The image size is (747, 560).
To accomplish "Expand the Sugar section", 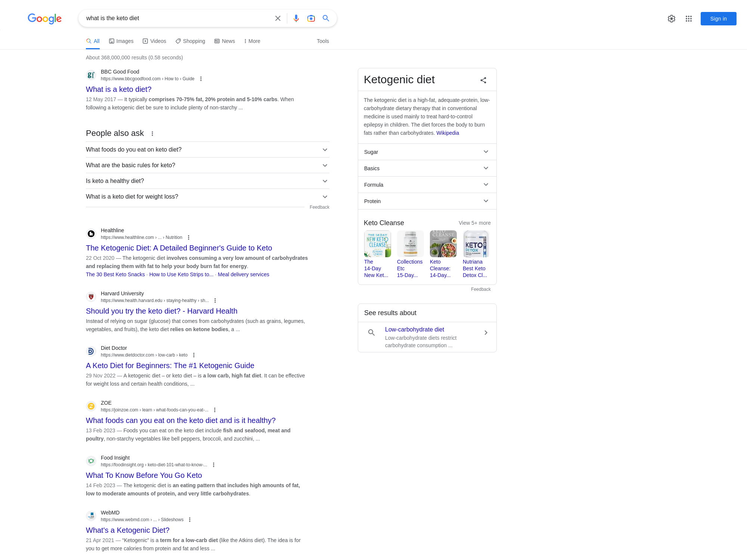I will [427, 152].
